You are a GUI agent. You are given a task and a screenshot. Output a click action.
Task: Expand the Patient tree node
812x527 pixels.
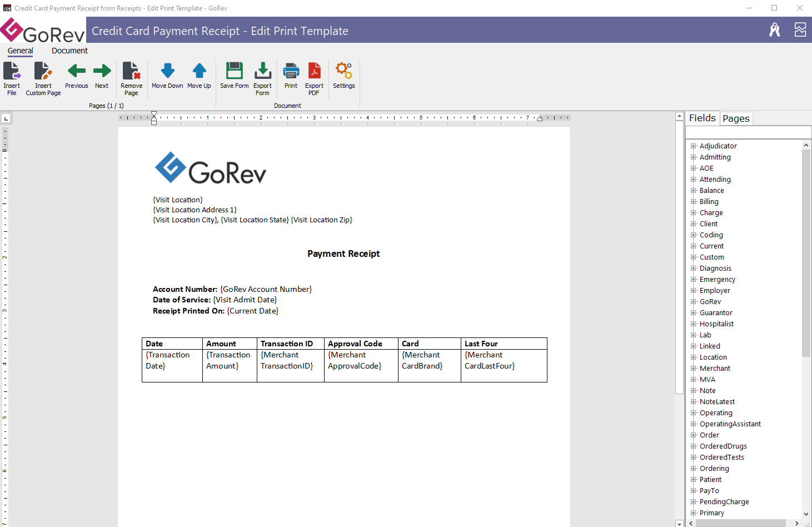694,480
